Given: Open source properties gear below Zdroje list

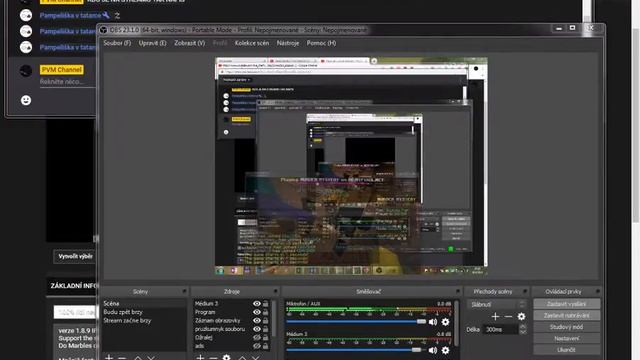Looking at the screenshot, I should point(227,358).
